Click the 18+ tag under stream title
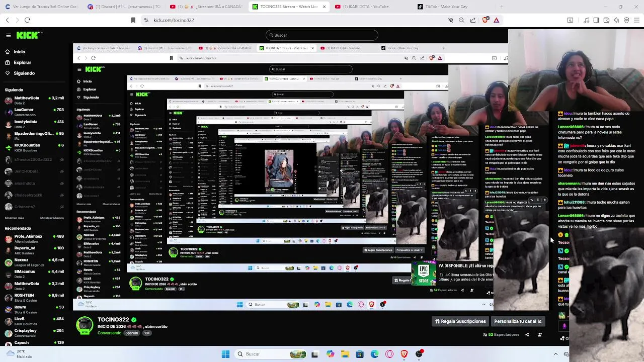This screenshot has height=362, width=644. [147, 333]
